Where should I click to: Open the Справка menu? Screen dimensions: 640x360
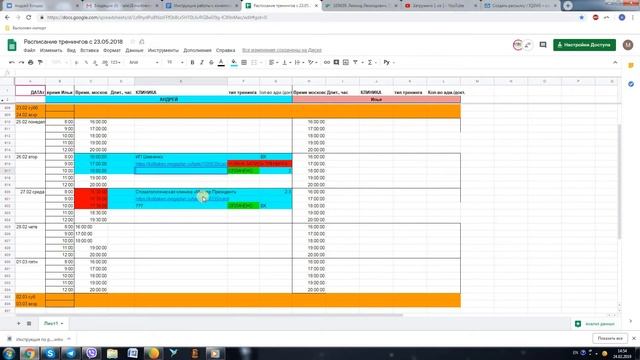tap(225, 50)
